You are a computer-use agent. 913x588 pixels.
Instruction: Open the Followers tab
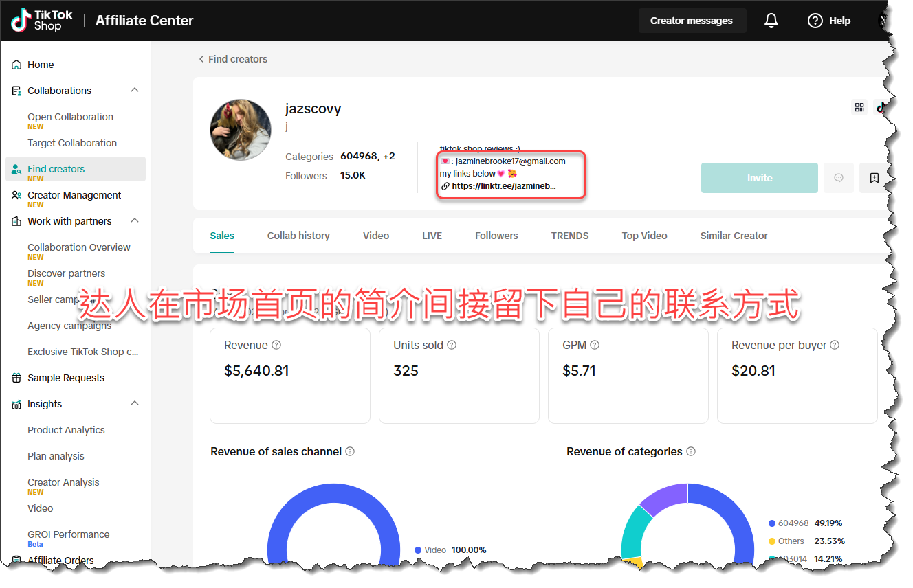tap(496, 236)
